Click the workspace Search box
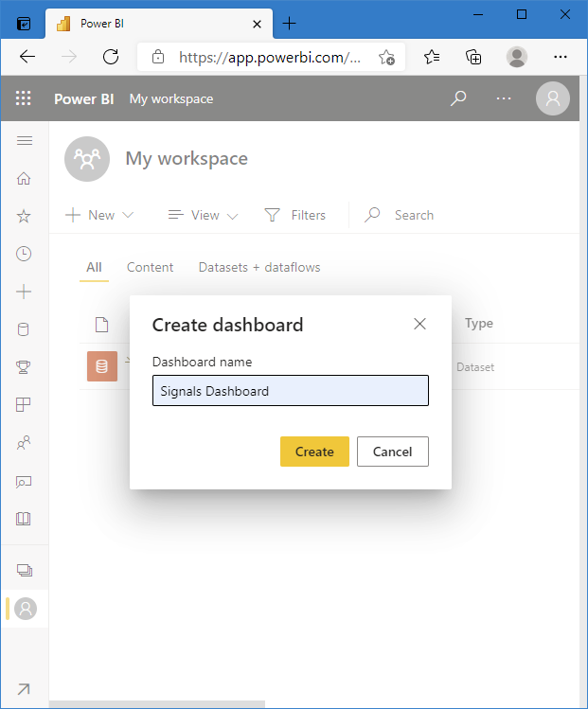 (x=399, y=215)
